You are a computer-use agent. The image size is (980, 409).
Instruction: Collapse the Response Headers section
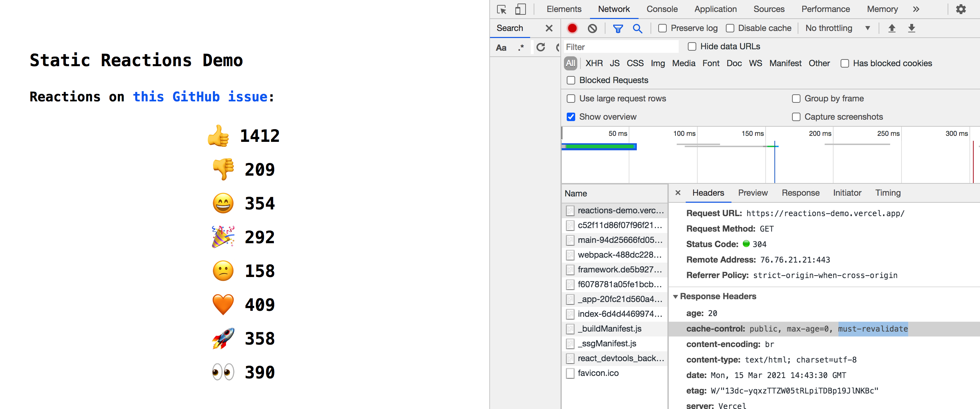676,296
